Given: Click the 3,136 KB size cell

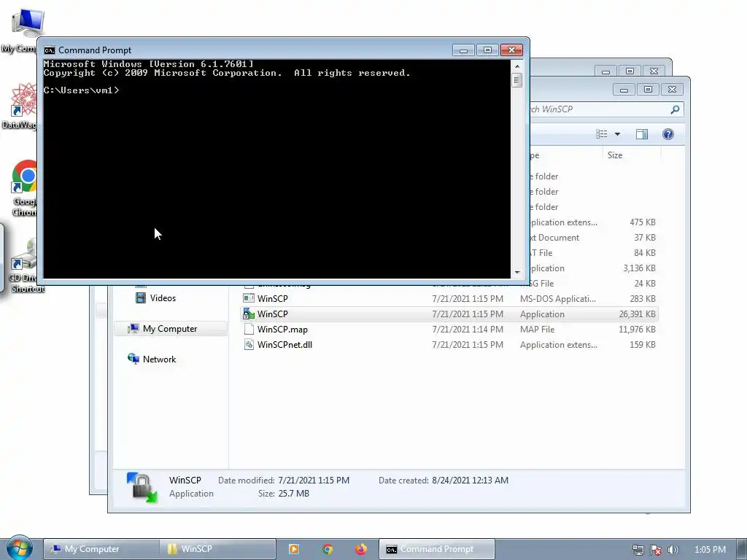Looking at the screenshot, I should click(x=639, y=268).
